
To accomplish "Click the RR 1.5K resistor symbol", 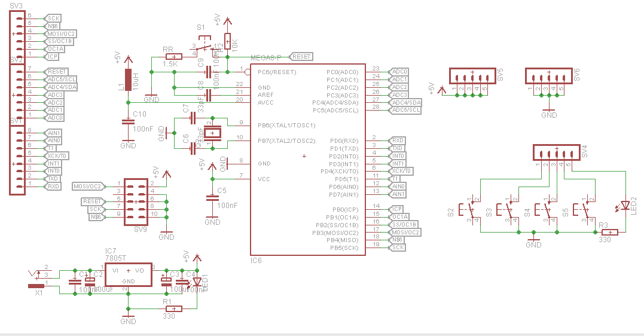I will tap(174, 57).
